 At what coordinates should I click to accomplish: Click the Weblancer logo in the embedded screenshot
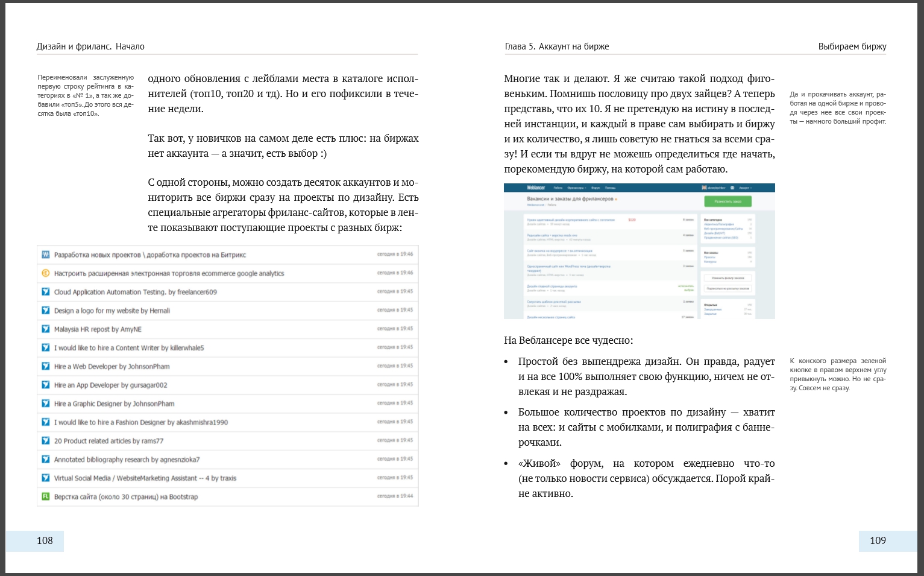pos(536,188)
